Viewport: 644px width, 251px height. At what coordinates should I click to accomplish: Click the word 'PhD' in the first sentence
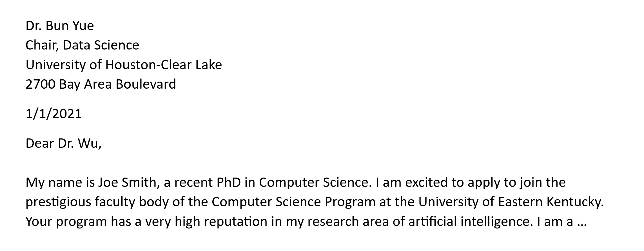(x=228, y=183)
